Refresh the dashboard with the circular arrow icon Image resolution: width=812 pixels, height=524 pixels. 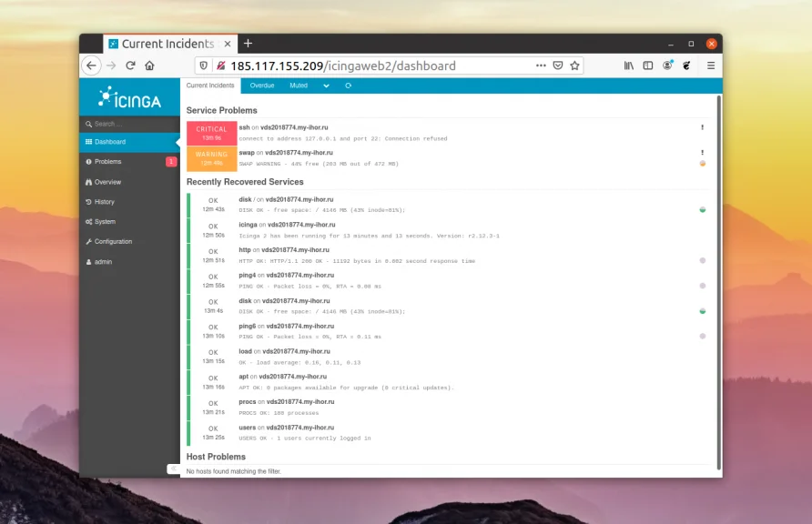349,85
